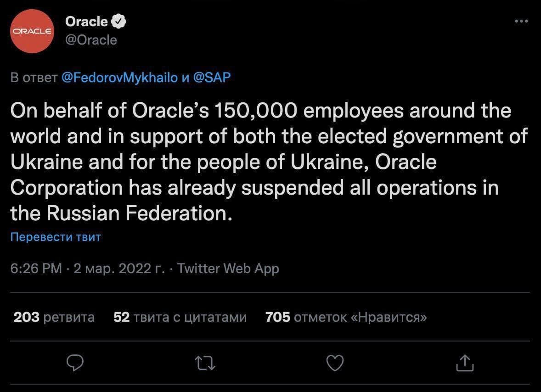Open the 52 твита с цитатами list
Image resolution: width=541 pixels, height=392 pixels.
[180, 317]
